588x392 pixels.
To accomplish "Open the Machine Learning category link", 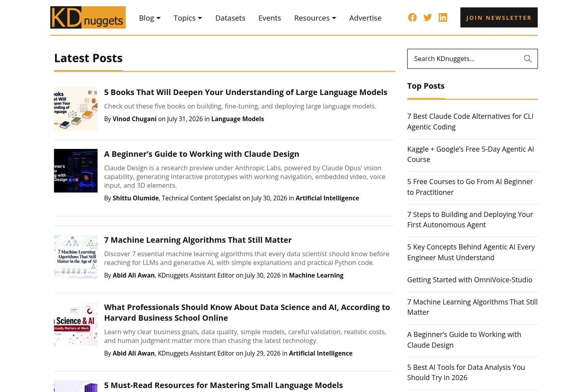I will pyautogui.click(x=316, y=275).
